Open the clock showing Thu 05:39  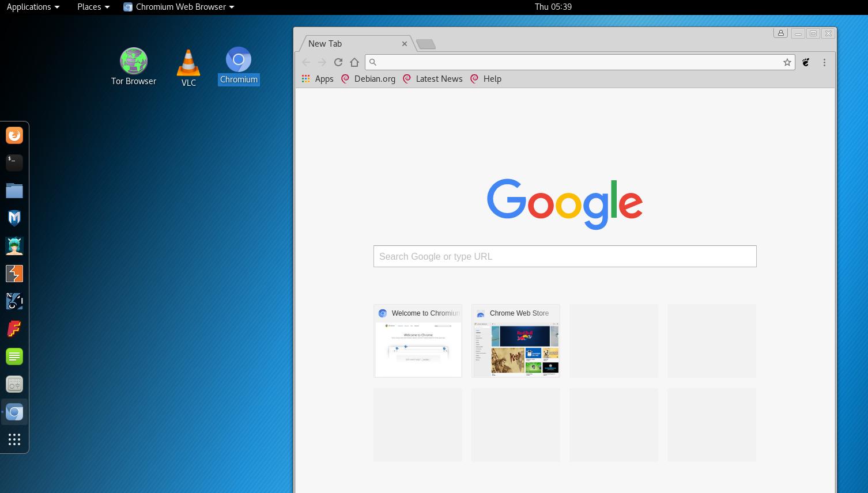(x=553, y=7)
